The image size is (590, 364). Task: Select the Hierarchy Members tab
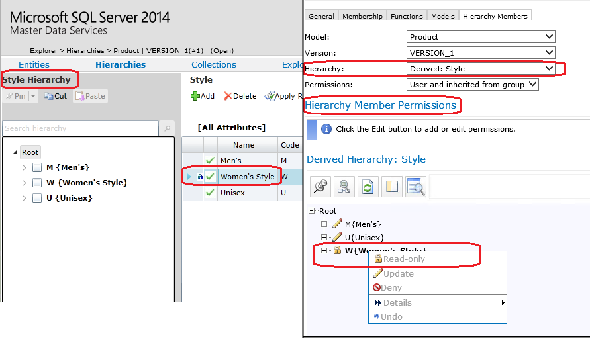pyautogui.click(x=495, y=16)
